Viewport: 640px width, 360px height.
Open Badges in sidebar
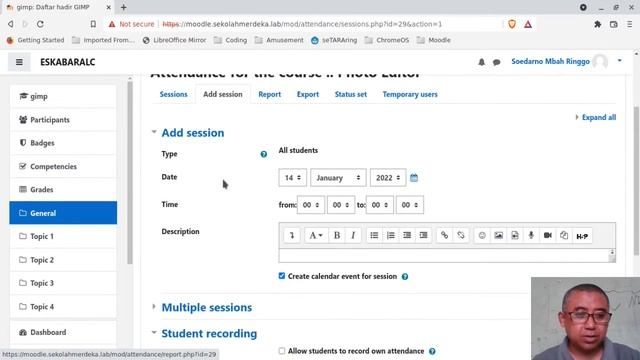63,143
